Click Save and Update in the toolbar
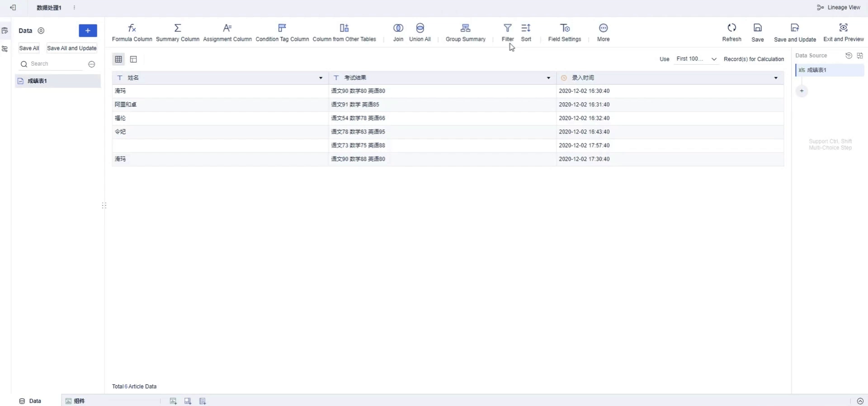868x406 pixels. [795, 33]
